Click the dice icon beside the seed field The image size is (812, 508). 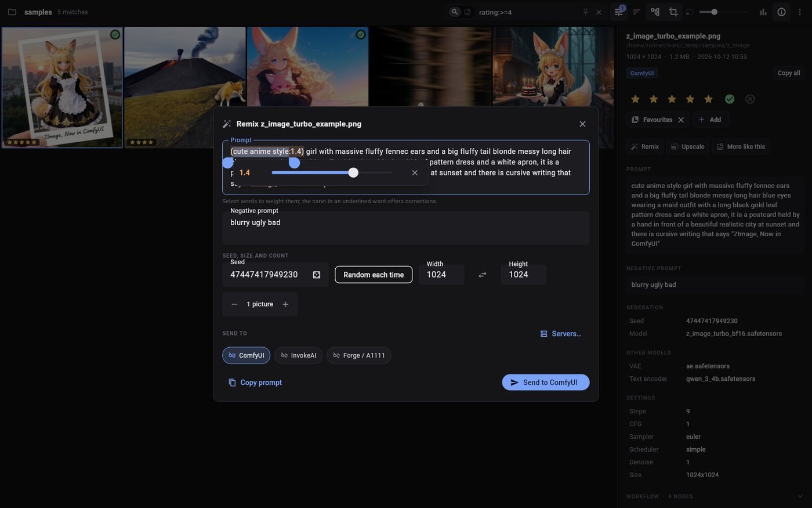(x=317, y=275)
